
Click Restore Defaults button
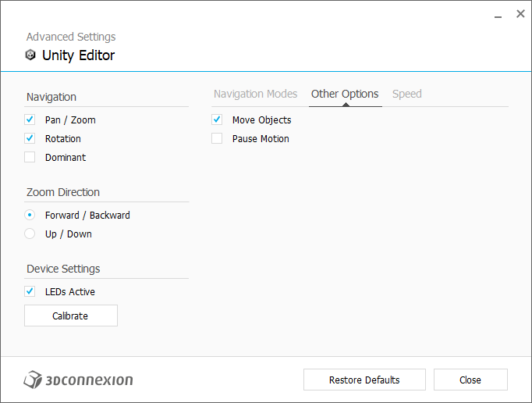364,380
